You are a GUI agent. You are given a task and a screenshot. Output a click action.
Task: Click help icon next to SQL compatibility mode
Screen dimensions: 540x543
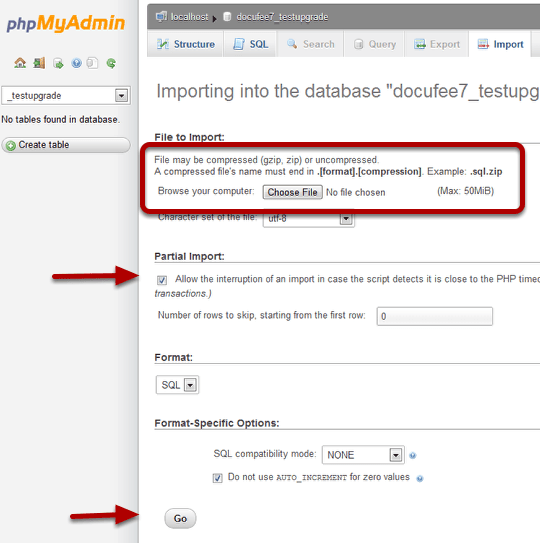pyautogui.click(x=413, y=455)
